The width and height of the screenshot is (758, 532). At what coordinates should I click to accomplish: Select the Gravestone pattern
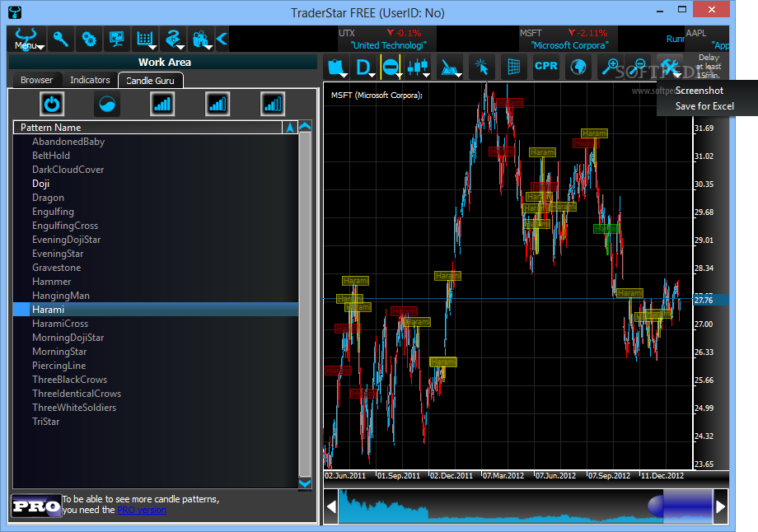(x=156, y=268)
